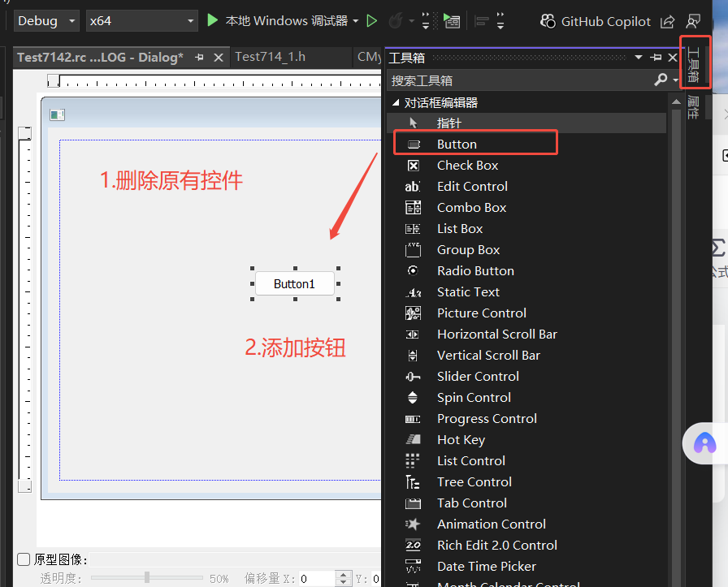This screenshot has width=728, height=587.
Task: Select the Tab Control item
Action: coord(526,503)
